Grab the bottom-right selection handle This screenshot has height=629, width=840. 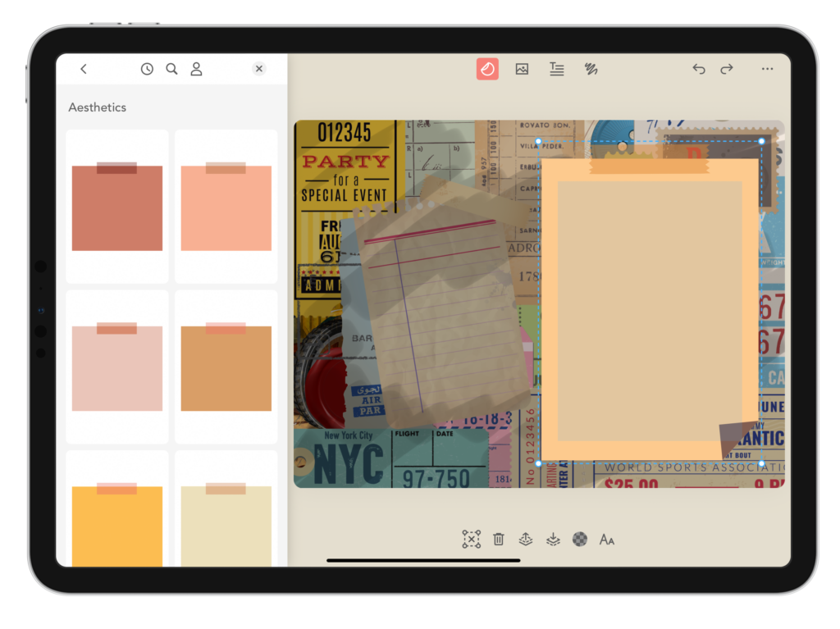pyautogui.click(x=761, y=463)
